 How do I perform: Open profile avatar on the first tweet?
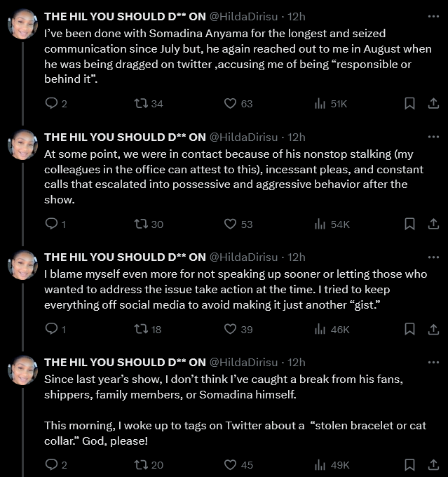point(22,25)
